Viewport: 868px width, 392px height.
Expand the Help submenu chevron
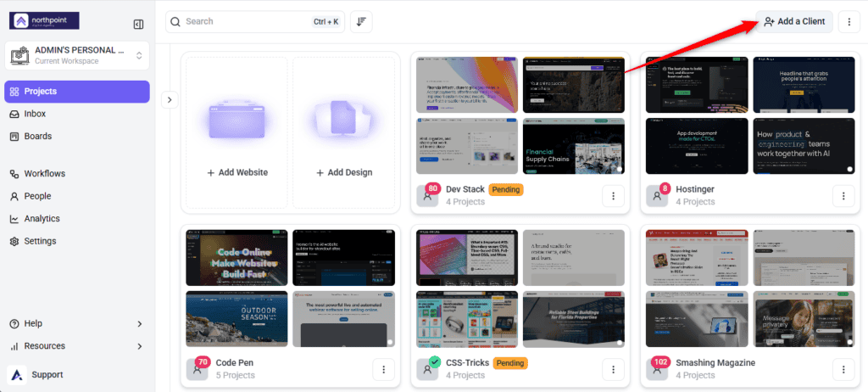[x=140, y=324]
